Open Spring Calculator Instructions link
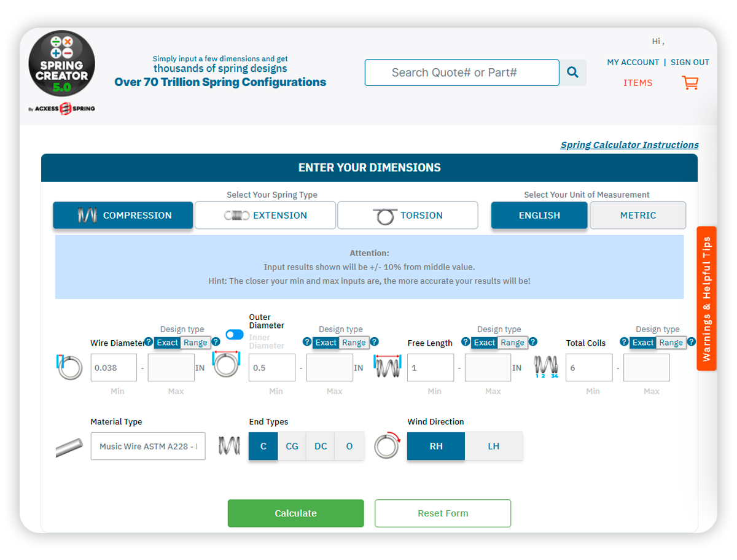The width and height of the screenshot is (737, 560). click(629, 144)
